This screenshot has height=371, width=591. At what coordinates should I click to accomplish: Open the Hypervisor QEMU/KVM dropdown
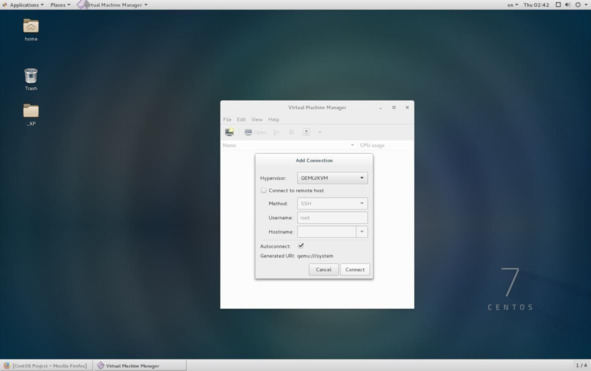pyautogui.click(x=332, y=178)
